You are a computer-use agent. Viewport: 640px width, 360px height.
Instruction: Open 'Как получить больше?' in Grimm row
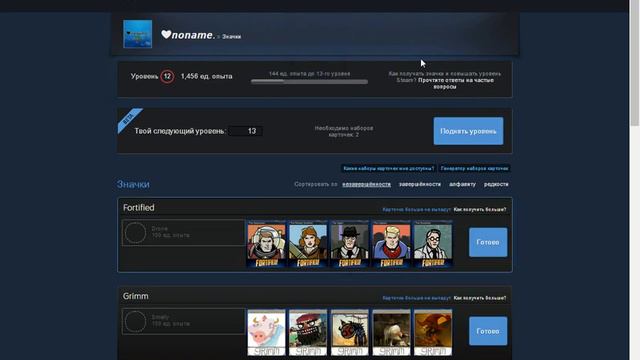tap(480, 298)
